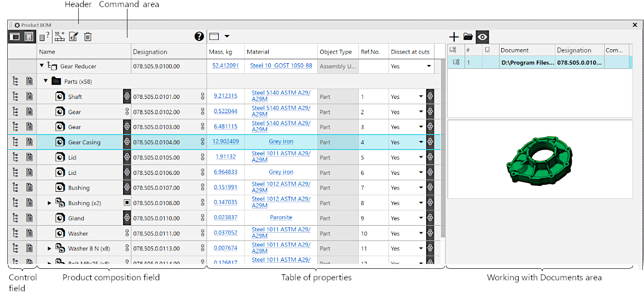644x294 pixels.
Task: Click the document icon in the Gear Casing row
Action: [x=29, y=142]
